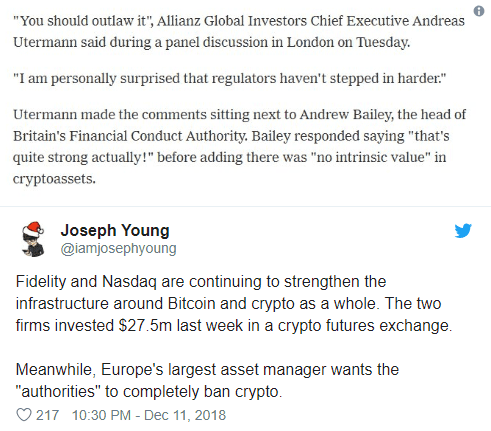
Task: Like the tweet with the heart icon
Action: [24, 415]
